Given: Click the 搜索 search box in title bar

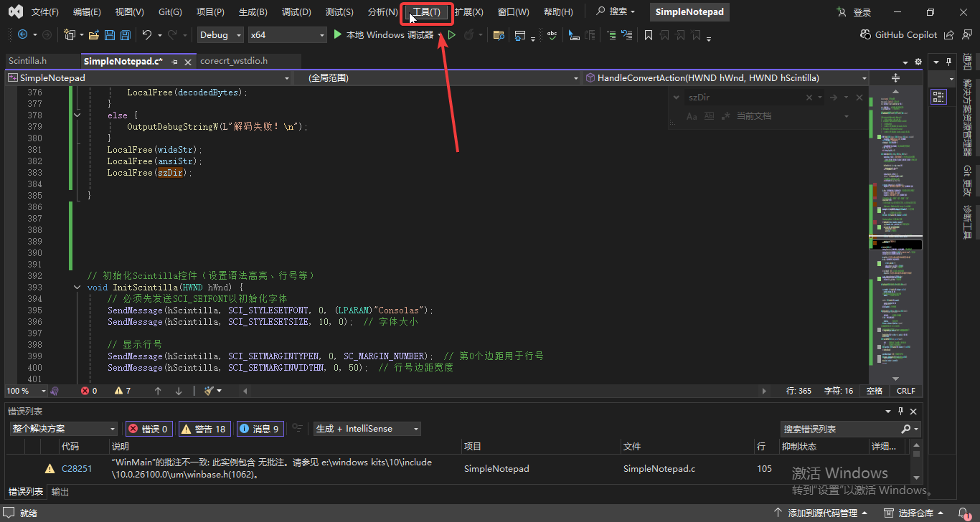Looking at the screenshot, I should 616,12.
